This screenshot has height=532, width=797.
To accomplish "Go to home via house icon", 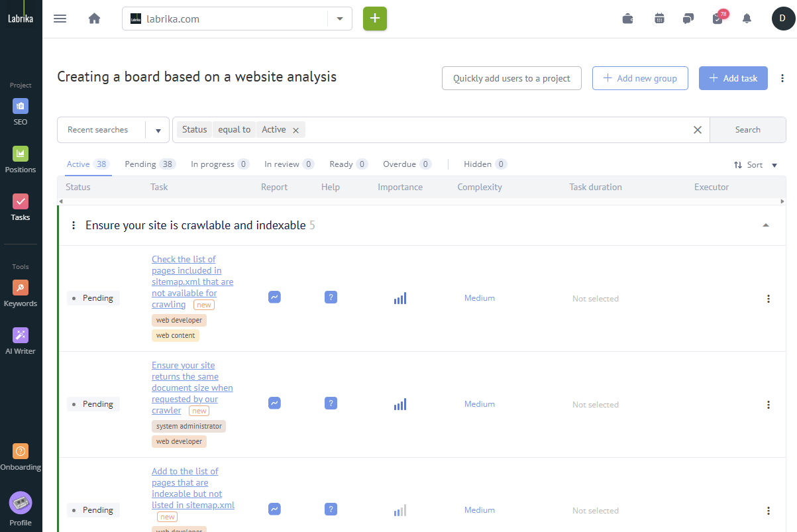I will 94,19.
